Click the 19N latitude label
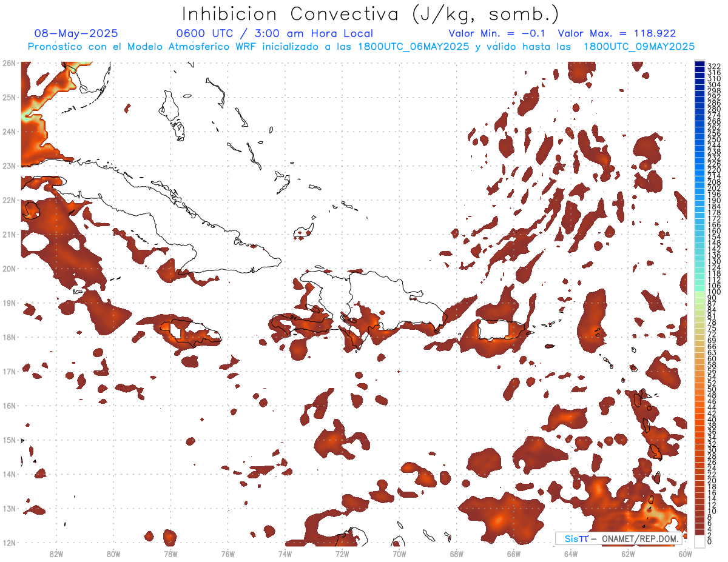 point(9,303)
